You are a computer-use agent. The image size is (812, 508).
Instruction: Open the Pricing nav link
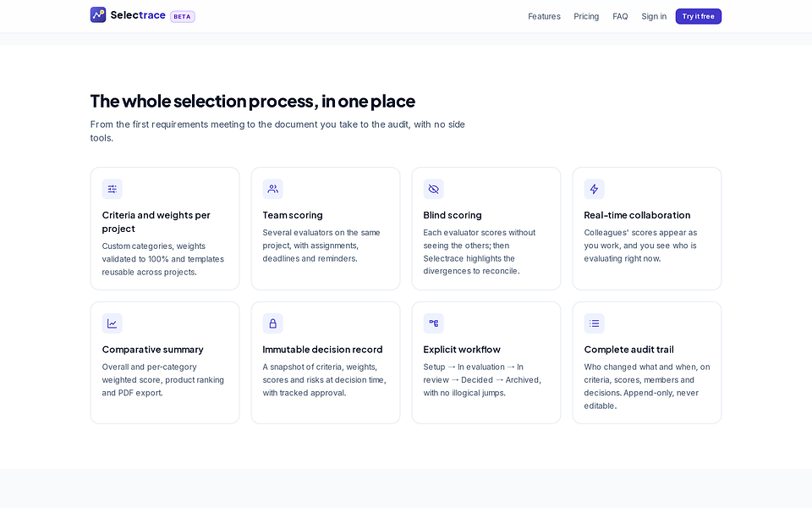(x=585, y=17)
